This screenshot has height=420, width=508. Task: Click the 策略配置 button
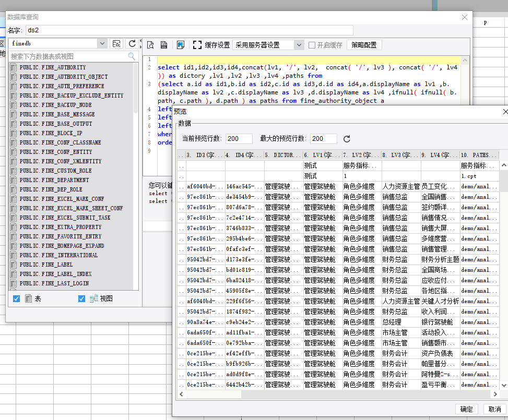364,45
